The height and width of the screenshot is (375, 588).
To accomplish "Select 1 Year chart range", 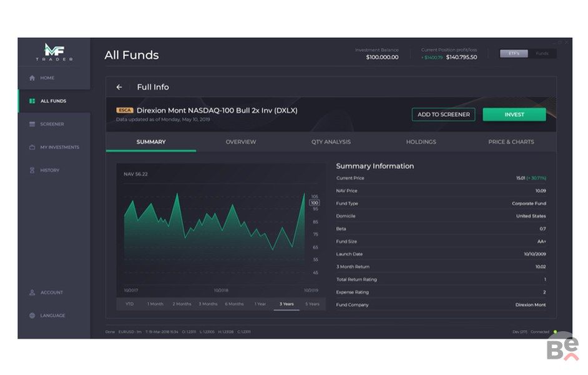I will pyautogui.click(x=260, y=304).
